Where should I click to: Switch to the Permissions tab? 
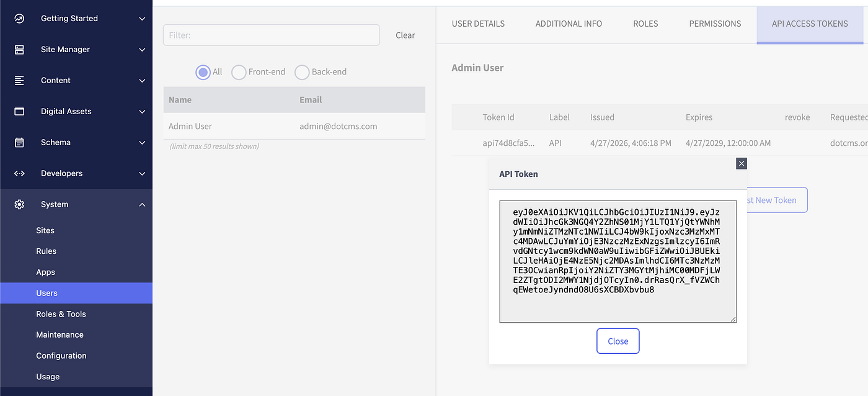[x=715, y=24]
